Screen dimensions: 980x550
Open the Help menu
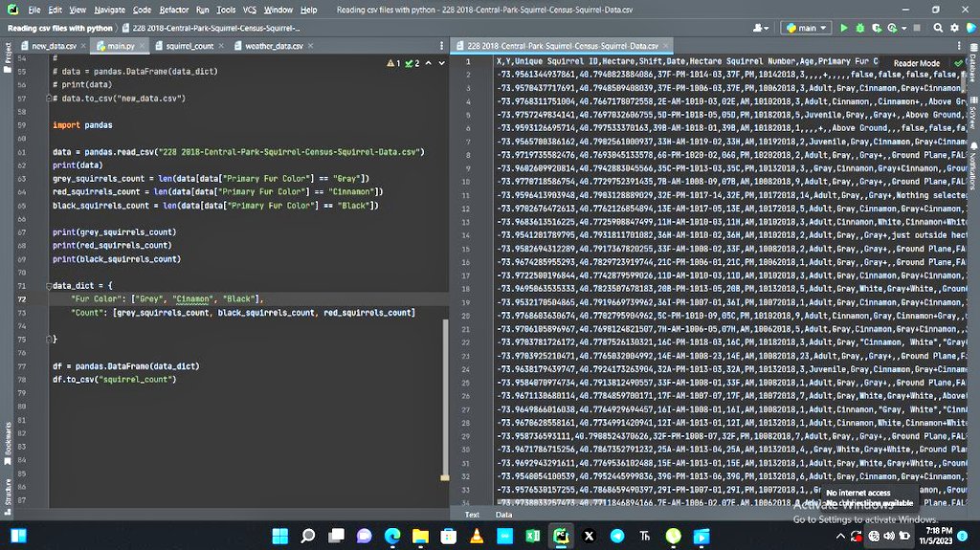pos(309,10)
